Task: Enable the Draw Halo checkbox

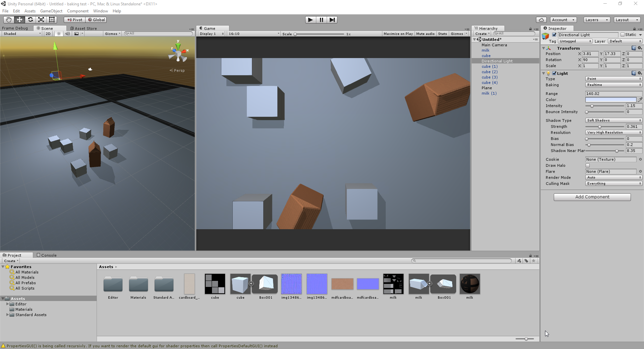Action: 588,165
